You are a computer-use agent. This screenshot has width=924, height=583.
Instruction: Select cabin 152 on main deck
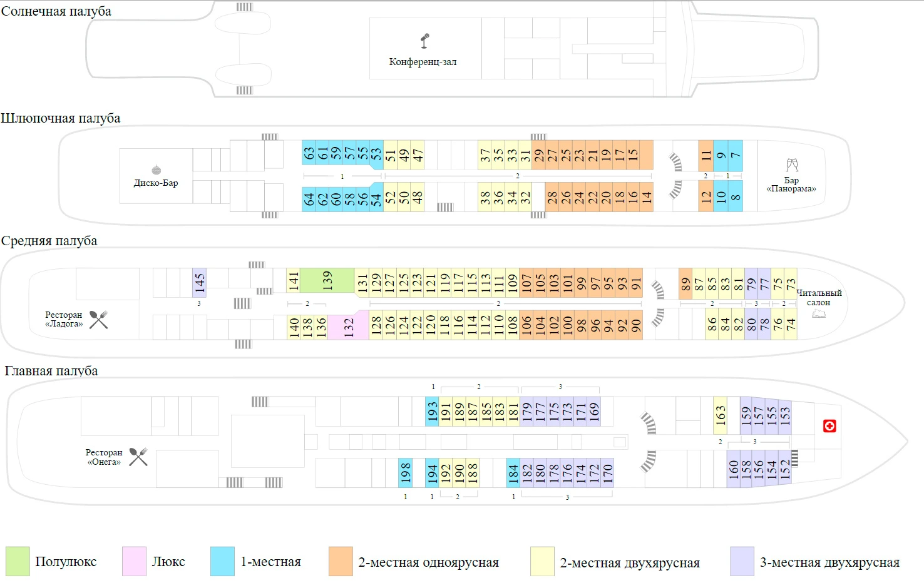784,470
